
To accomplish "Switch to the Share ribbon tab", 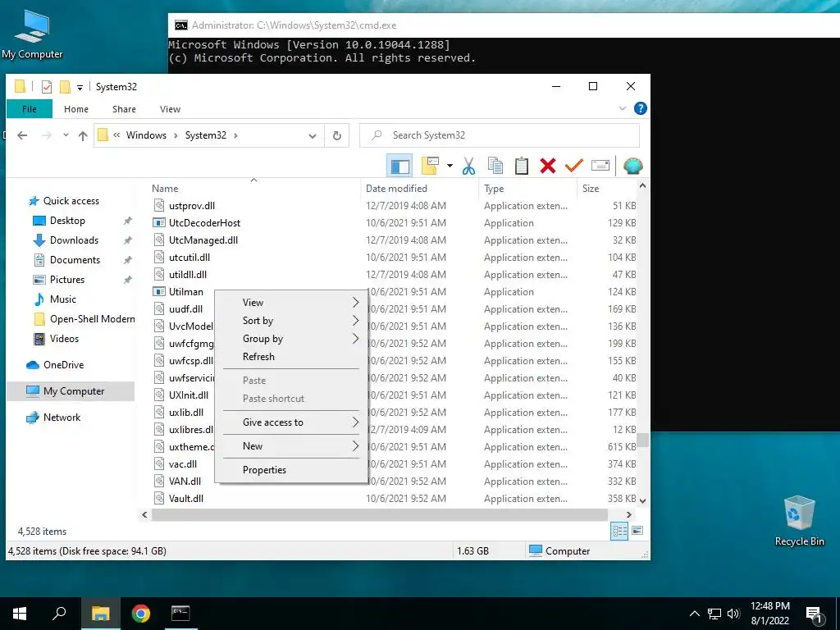I will point(124,109).
